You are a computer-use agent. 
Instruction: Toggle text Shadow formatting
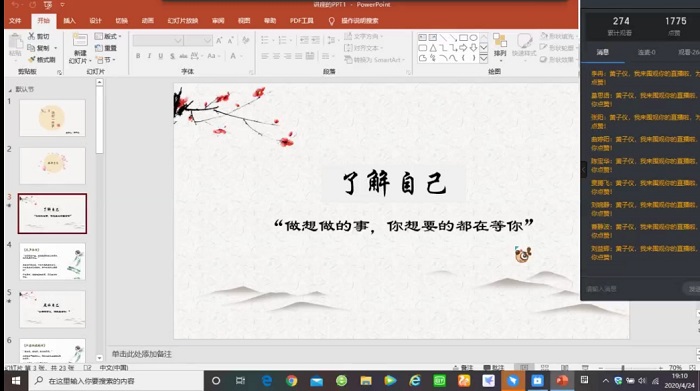click(172, 56)
